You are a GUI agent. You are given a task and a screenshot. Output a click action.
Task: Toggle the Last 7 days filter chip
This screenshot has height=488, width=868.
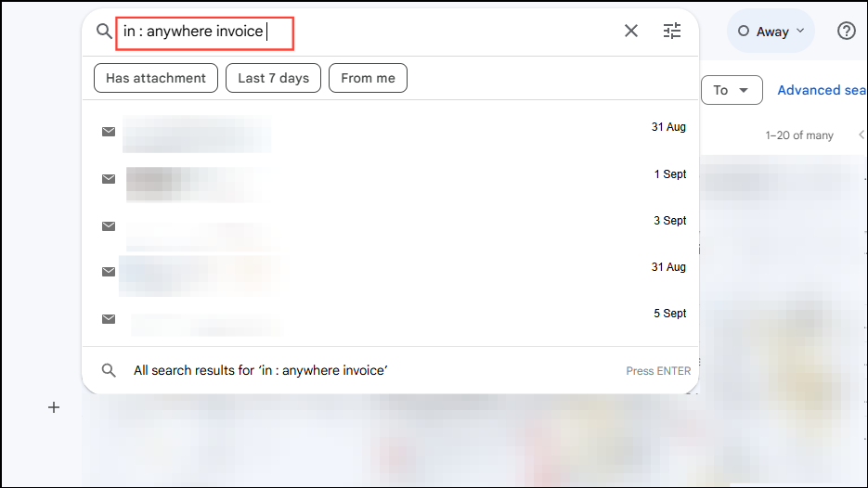[273, 78]
